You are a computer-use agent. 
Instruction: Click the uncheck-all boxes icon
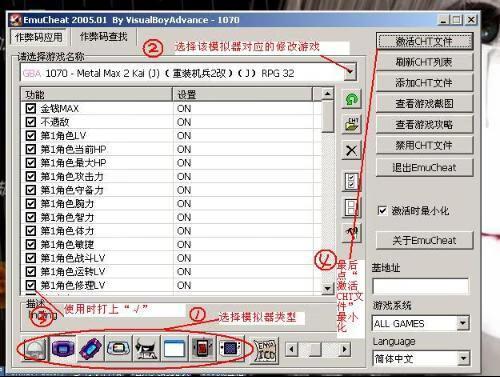[x=351, y=207]
